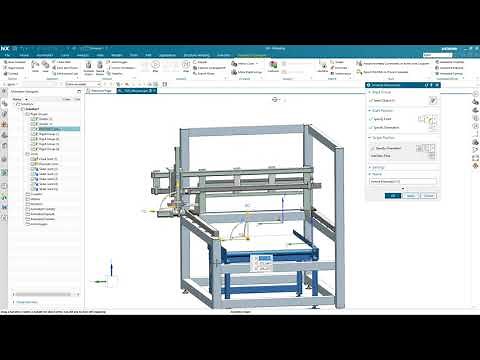Click the orange icon in the left resource bar
Viewport: 480px width, 360px height.
tap(4, 124)
